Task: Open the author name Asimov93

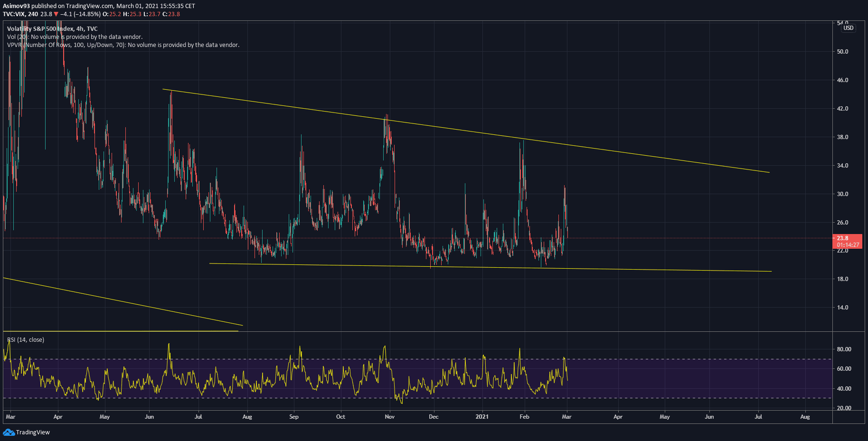Action: (x=16, y=6)
